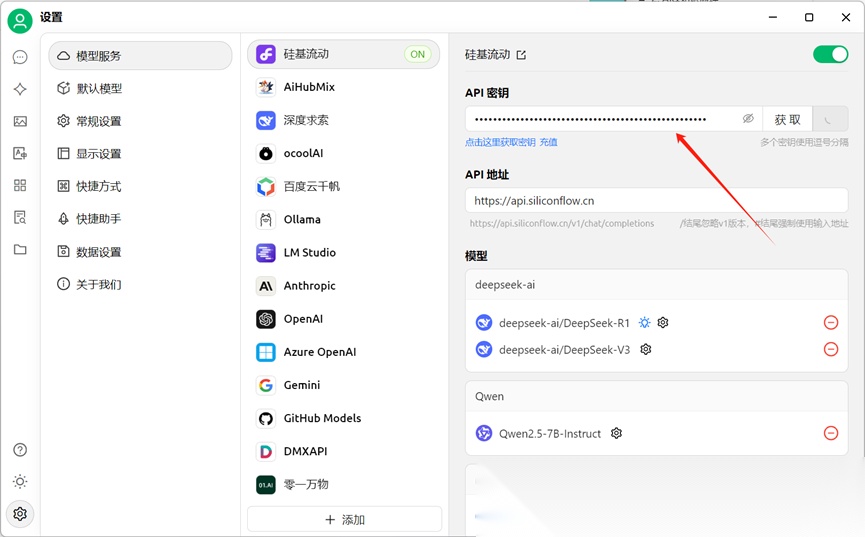Open settings gear for Qwen2.5-7B-Instruct model
The image size is (865, 537).
point(616,433)
